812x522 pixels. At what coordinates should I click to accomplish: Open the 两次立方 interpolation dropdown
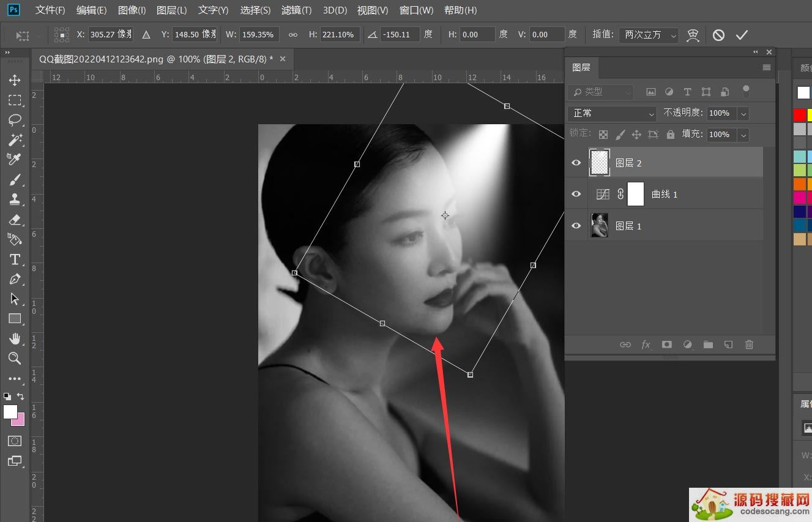(648, 35)
